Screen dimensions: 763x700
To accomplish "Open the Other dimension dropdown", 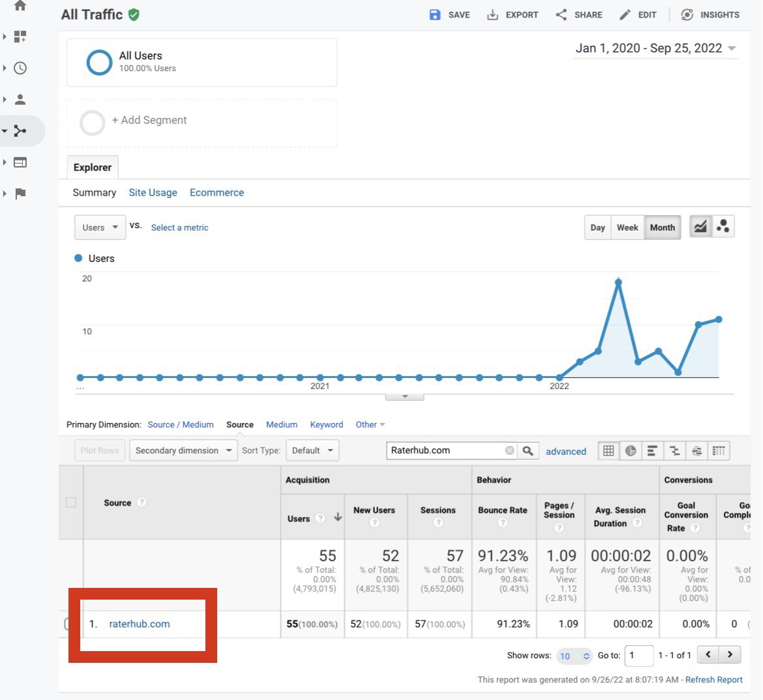I will click(370, 425).
